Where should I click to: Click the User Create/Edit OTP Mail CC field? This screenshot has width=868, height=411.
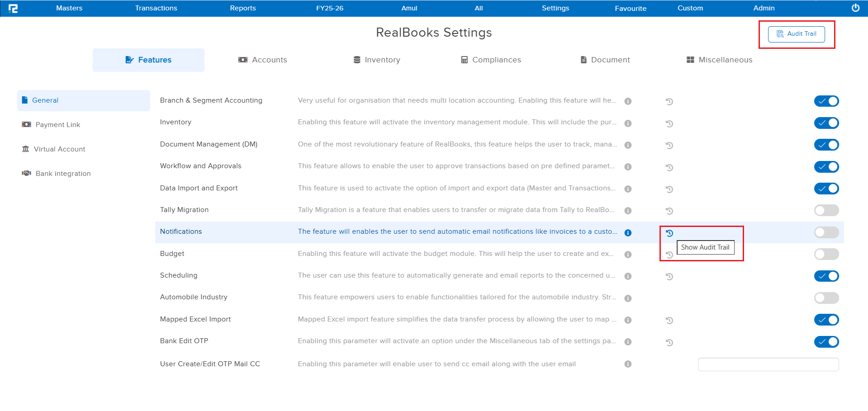[x=768, y=364]
